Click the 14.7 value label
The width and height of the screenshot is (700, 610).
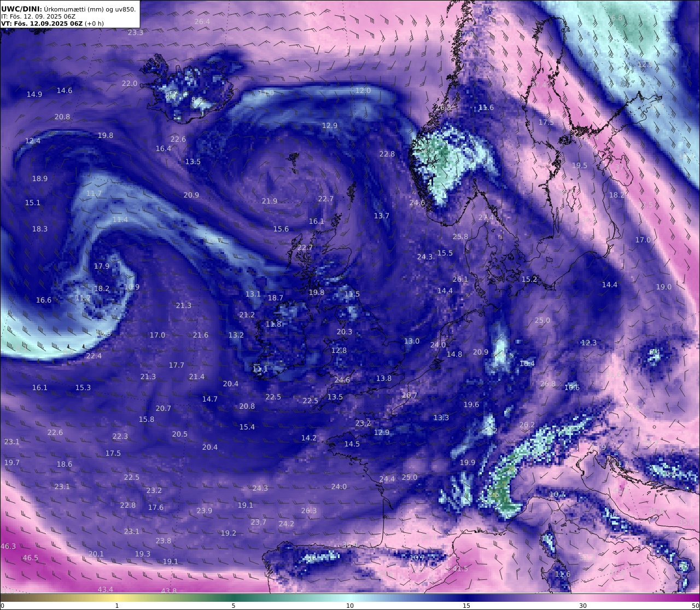click(210, 399)
